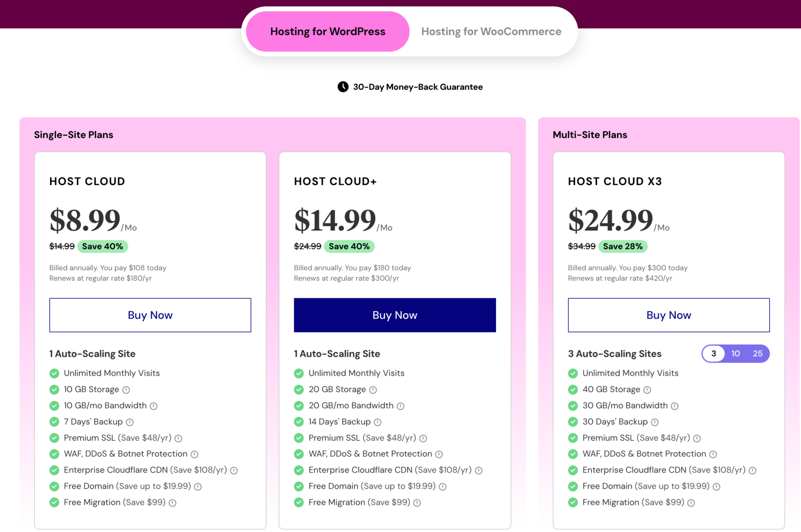Switch to Hosting for WooCommerce
This screenshot has height=532, width=801.
[x=491, y=31]
